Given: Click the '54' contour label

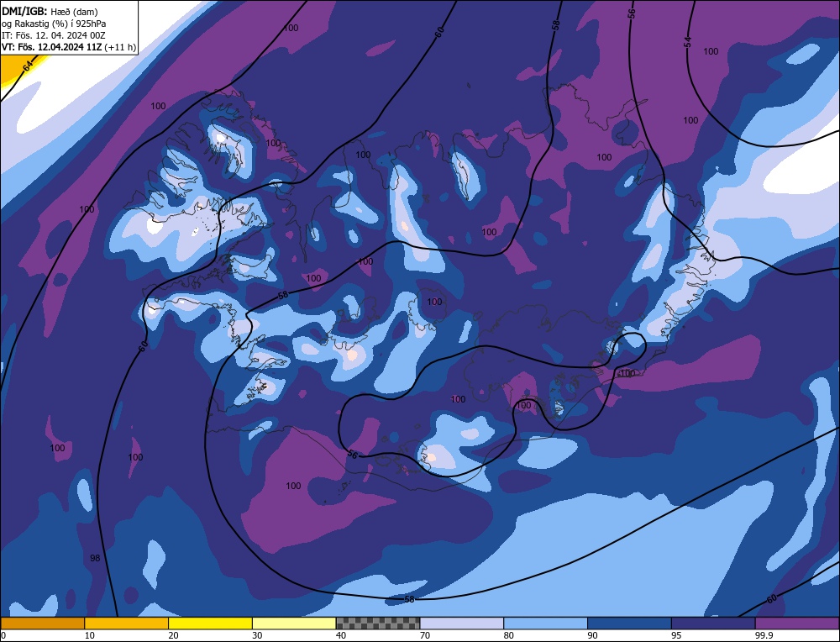Looking at the screenshot, I should 689,42.
